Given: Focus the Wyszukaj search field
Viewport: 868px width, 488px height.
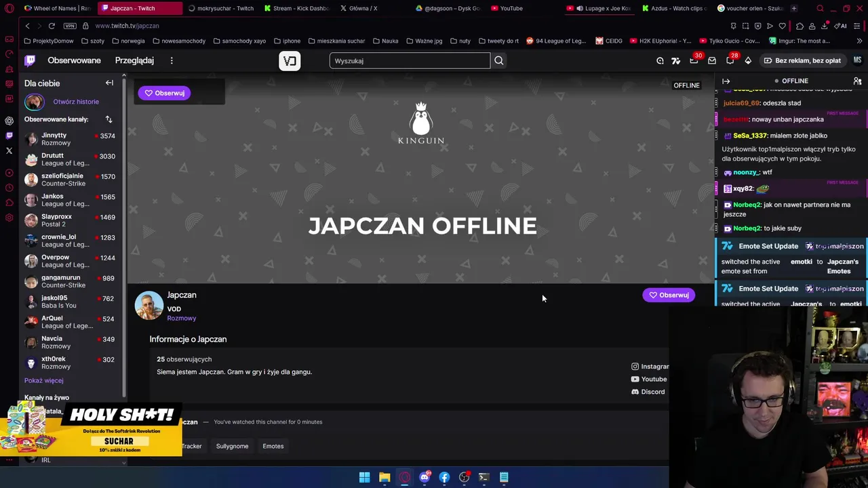Looking at the screenshot, I should [x=410, y=60].
